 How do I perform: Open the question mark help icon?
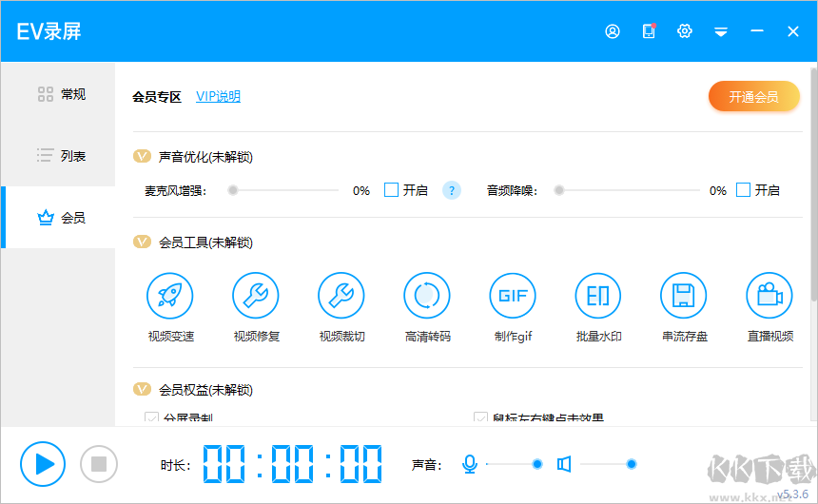452,190
